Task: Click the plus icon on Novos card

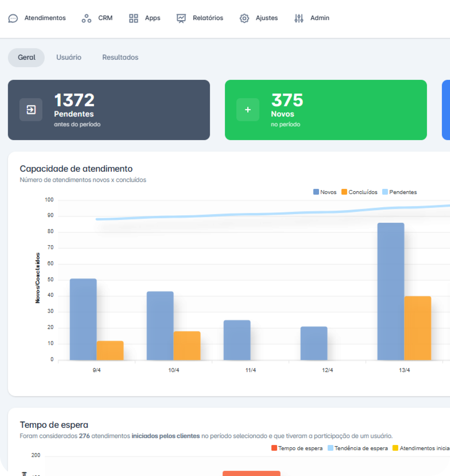Action: tap(248, 110)
